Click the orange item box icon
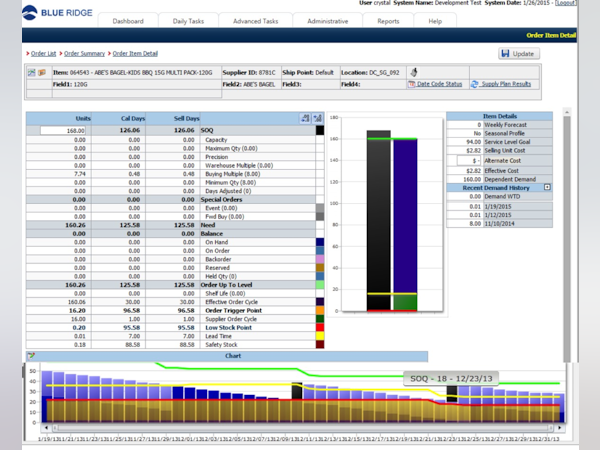600x450 pixels. (x=42, y=72)
